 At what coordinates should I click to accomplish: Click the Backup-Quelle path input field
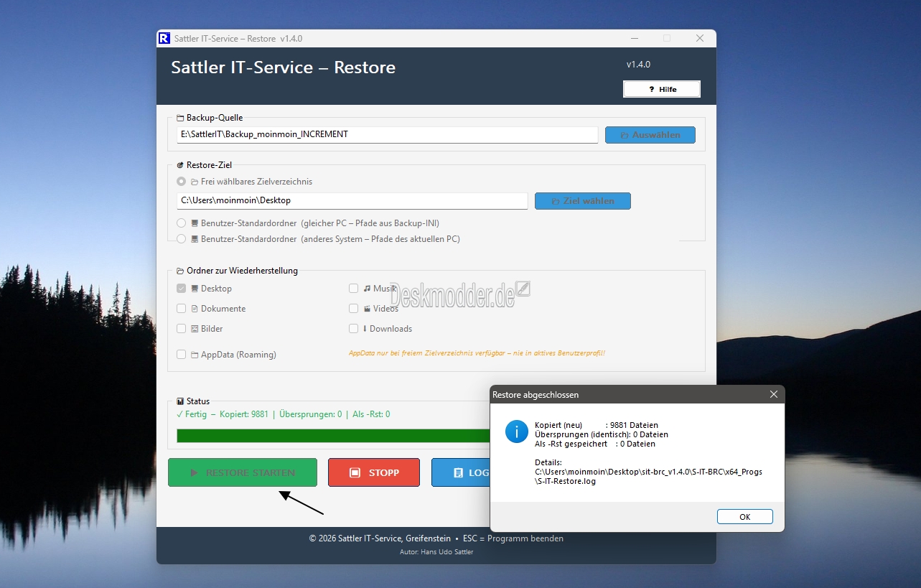pyautogui.click(x=387, y=135)
